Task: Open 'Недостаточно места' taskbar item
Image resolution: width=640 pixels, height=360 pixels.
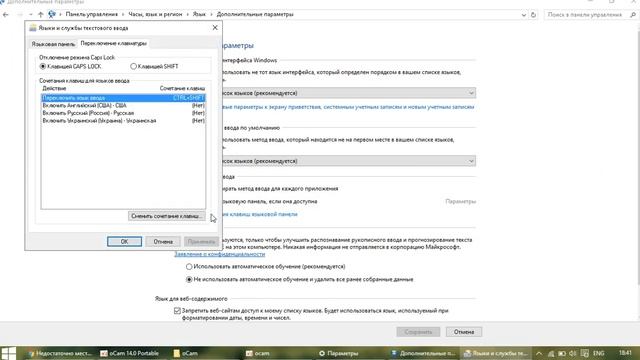Action: pos(60,353)
